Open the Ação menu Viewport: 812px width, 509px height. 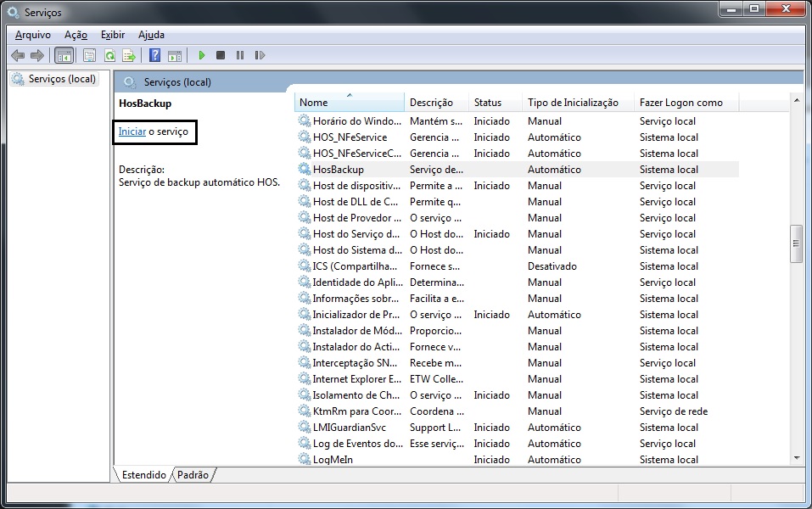pyautogui.click(x=76, y=35)
